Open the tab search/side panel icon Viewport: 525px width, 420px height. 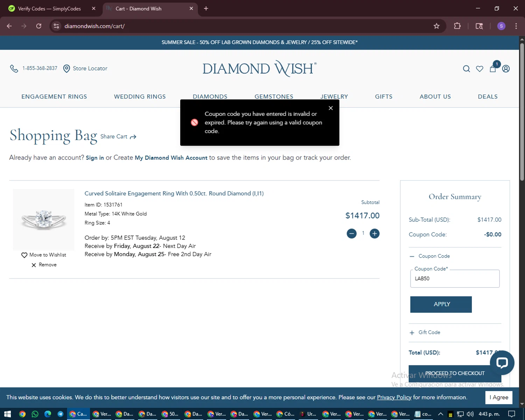click(x=479, y=26)
